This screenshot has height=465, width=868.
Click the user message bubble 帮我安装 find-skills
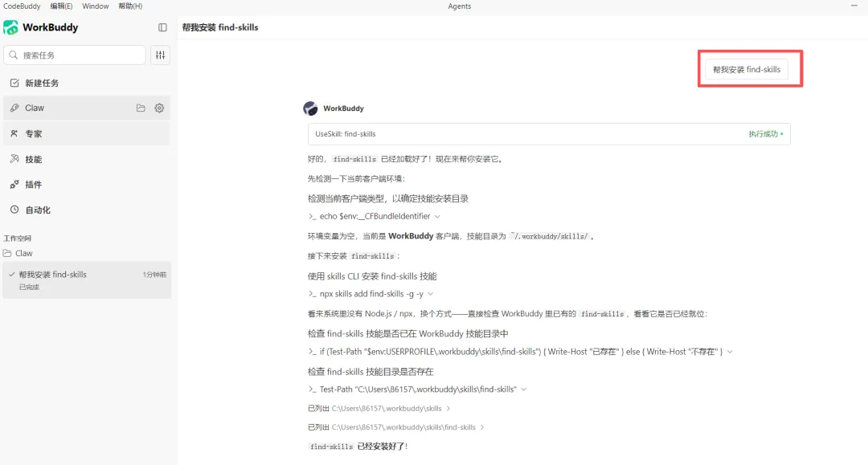pyautogui.click(x=746, y=70)
